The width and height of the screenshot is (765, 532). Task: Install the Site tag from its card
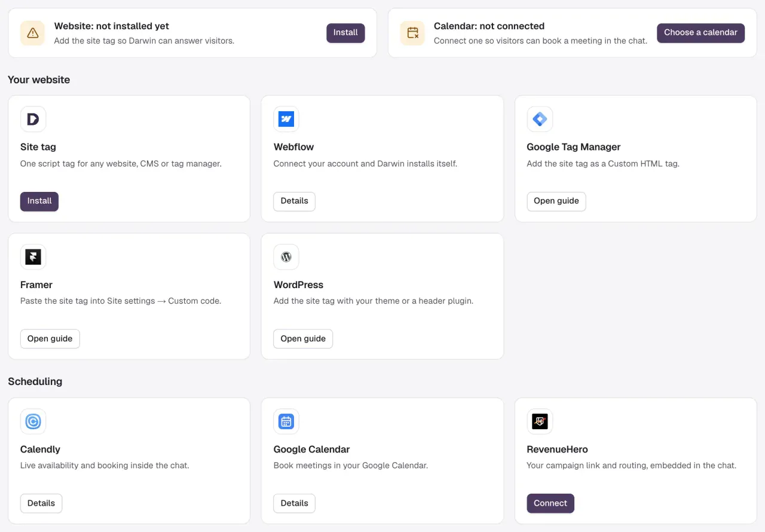coord(39,201)
